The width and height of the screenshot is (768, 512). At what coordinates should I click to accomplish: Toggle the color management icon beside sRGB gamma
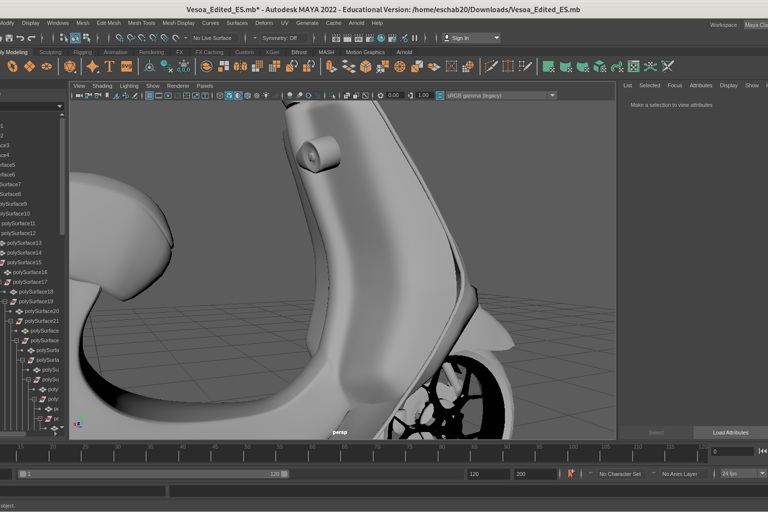click(439, 96)
